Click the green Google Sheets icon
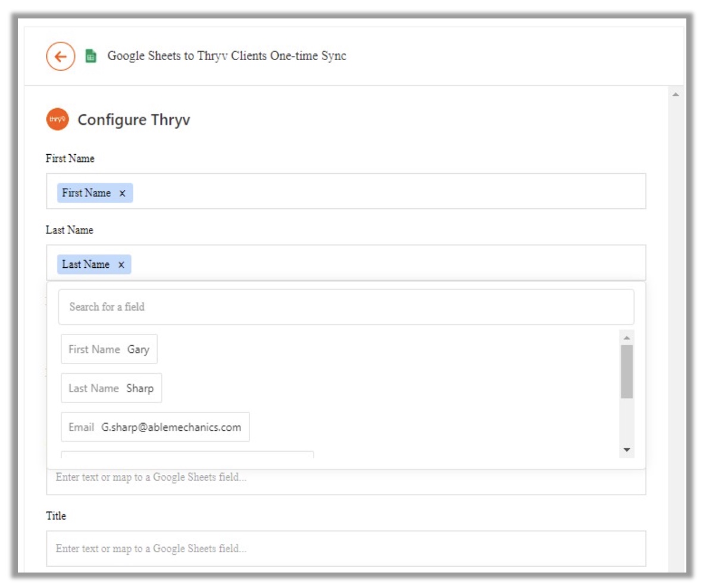This screenshot has height=588, width=706. tap(91, 56)
